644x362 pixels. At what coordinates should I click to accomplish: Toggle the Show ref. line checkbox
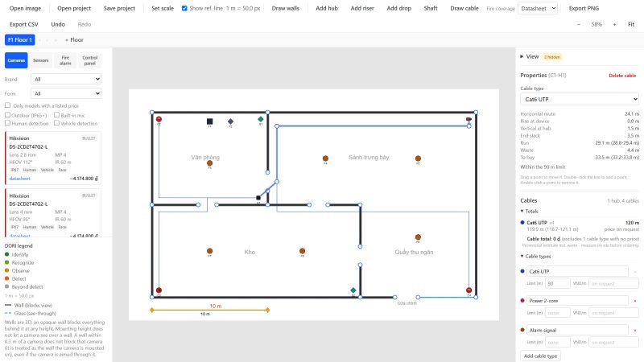click(x=184, y=8)
